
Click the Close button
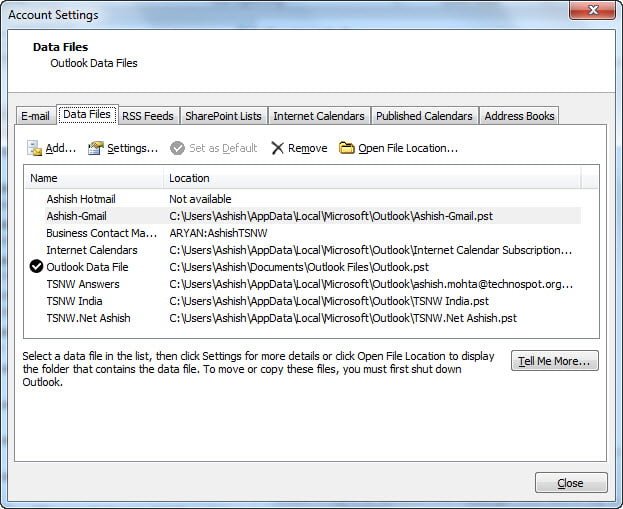coord(571,483)
